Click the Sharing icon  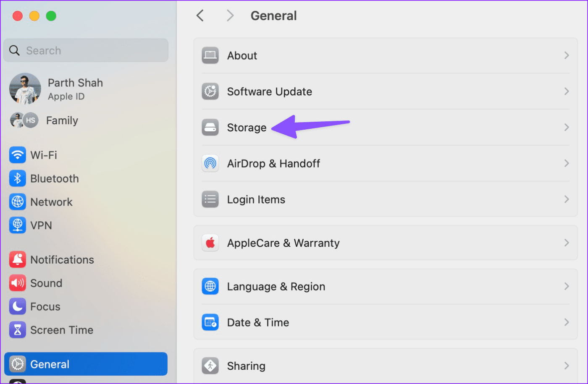(210, 366)
